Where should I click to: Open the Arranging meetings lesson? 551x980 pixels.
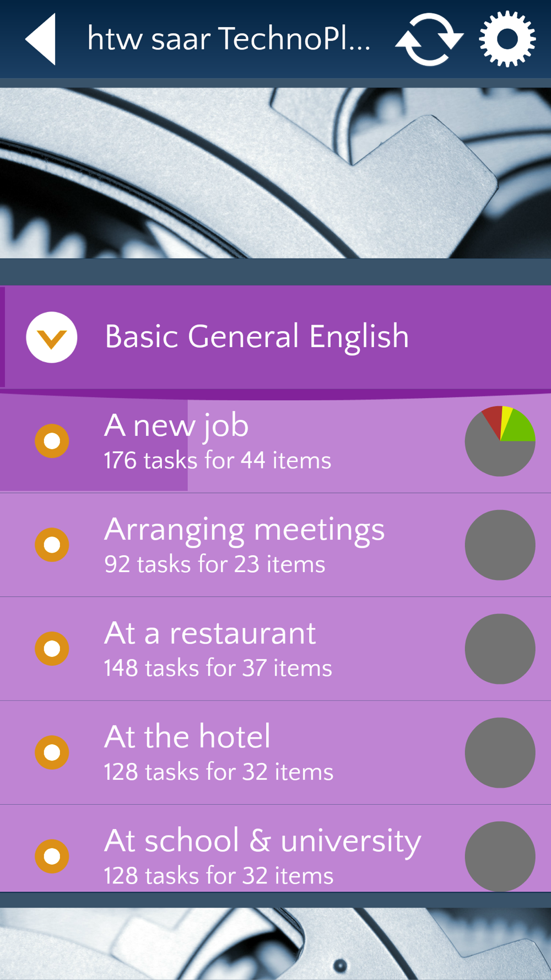275,545
